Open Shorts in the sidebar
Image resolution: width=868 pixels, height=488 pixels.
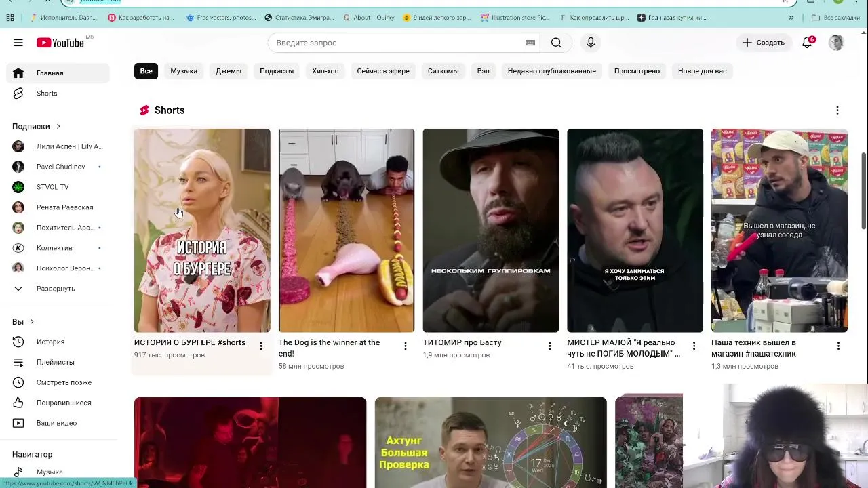[58, 94]
